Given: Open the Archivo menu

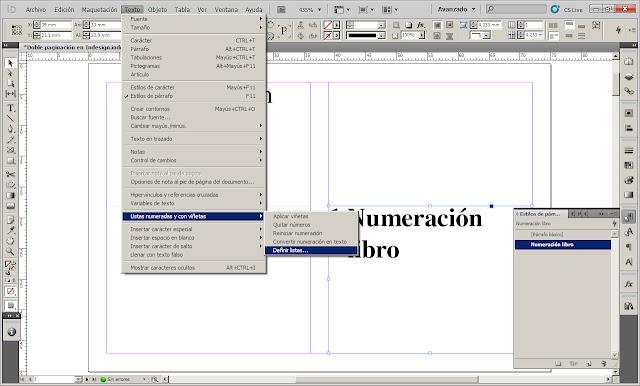Looking at the screenshot, I should [x=36, y=9].
